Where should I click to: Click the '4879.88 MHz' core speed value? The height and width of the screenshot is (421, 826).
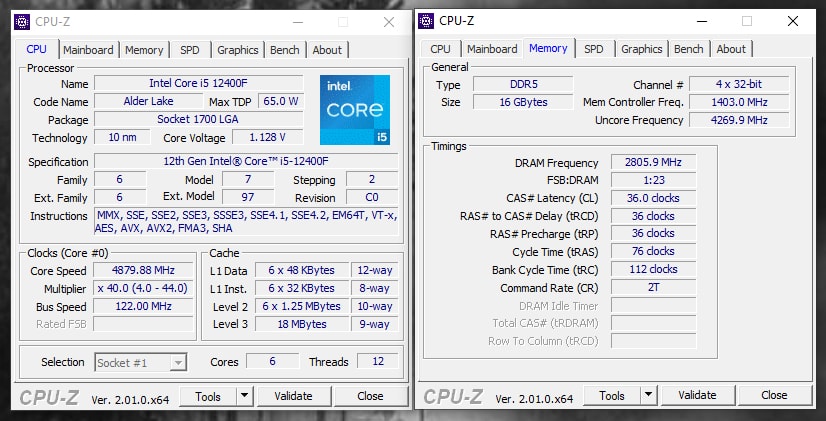click(x=143, y=270)
